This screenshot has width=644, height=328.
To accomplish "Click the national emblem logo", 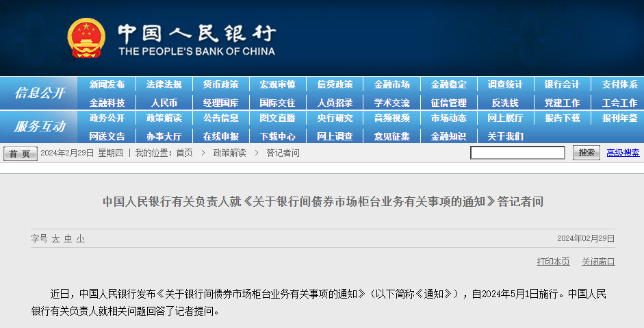I will pyautogui.click(x=86, y=38).
